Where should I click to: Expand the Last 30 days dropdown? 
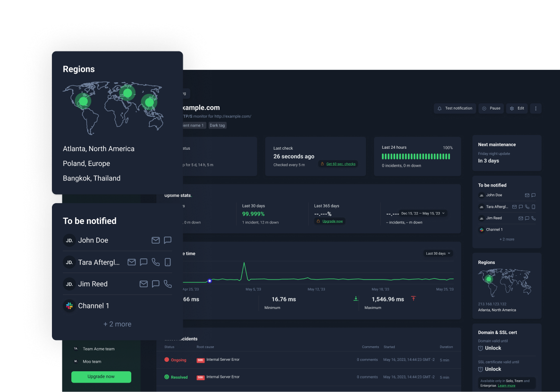(438, 254)
